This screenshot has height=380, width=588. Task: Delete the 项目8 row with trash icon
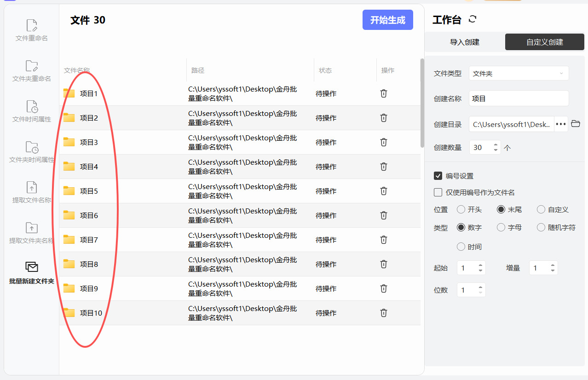[x=383, y=264]
